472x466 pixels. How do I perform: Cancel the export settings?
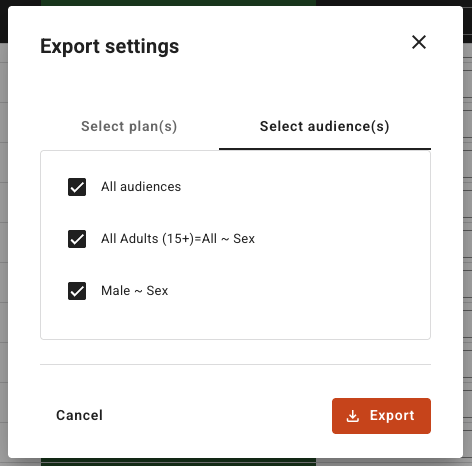(79, 415)
